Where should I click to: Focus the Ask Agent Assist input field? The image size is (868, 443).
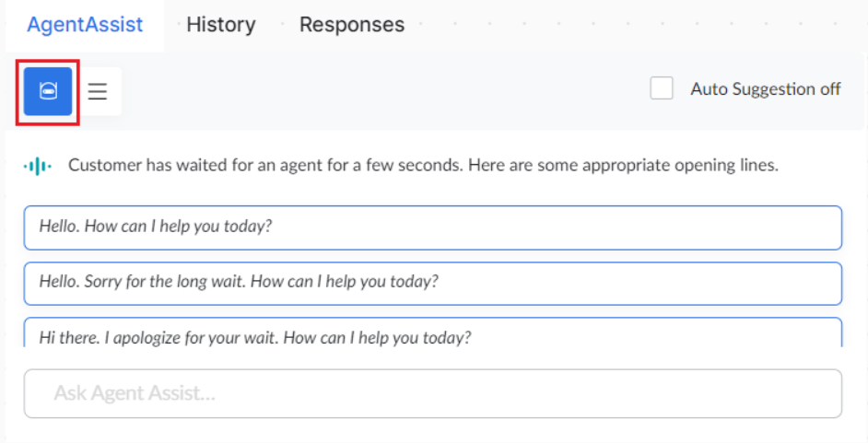coord(432,394)
